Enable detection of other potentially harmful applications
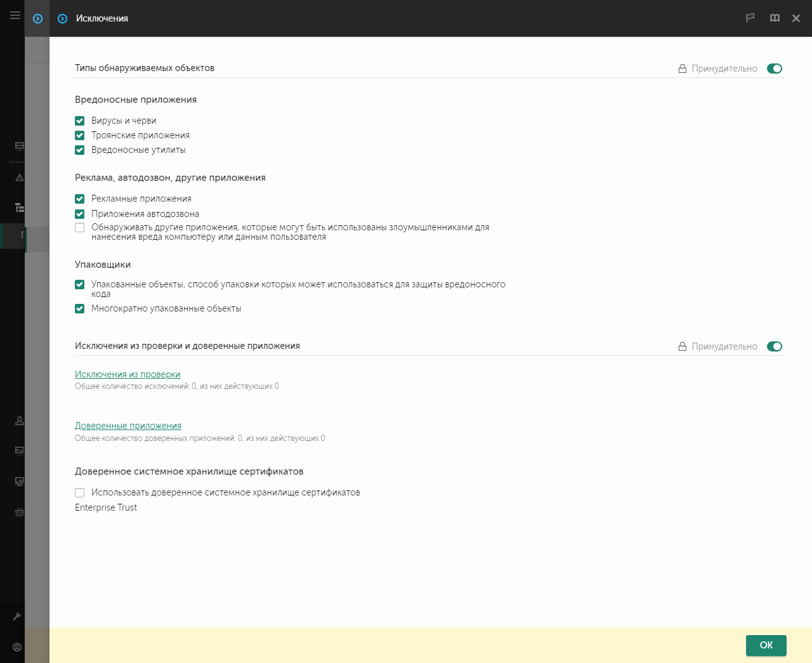Screen dimensions: 812x663 (80, 228)
